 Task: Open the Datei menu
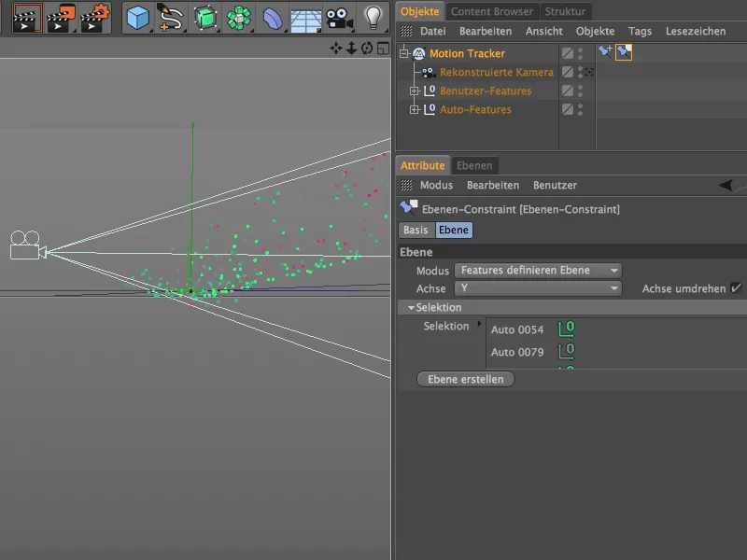(x=432, y=32)
